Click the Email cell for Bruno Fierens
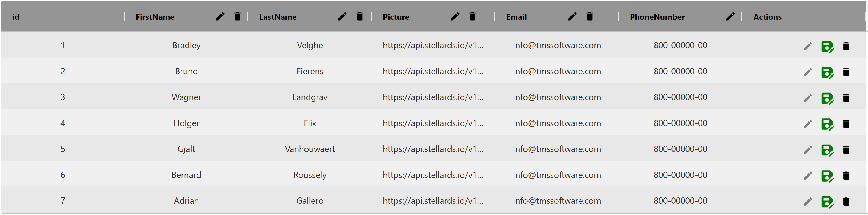The width and height of the screenshot is (868, 215). tap(557, 72)
